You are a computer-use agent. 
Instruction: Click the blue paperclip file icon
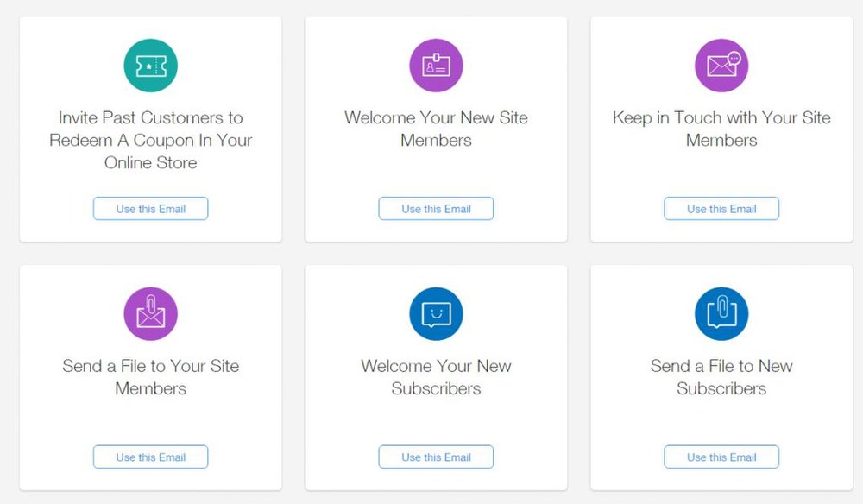[721, 313]
